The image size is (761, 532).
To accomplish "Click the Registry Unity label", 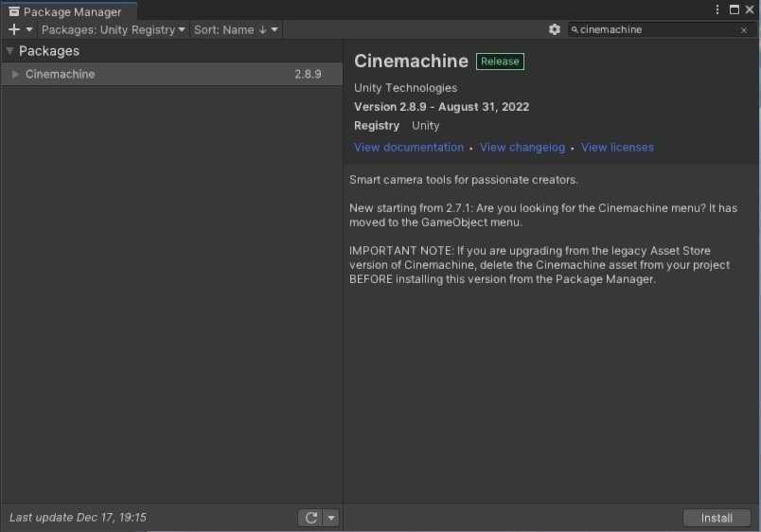I will pyautogui.click(x=397, y=126).
